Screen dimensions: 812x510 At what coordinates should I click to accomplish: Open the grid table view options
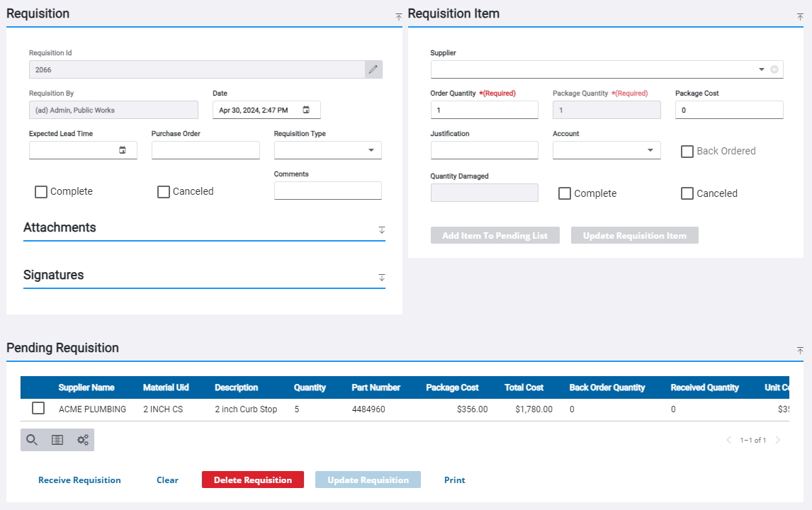[57, 439]
